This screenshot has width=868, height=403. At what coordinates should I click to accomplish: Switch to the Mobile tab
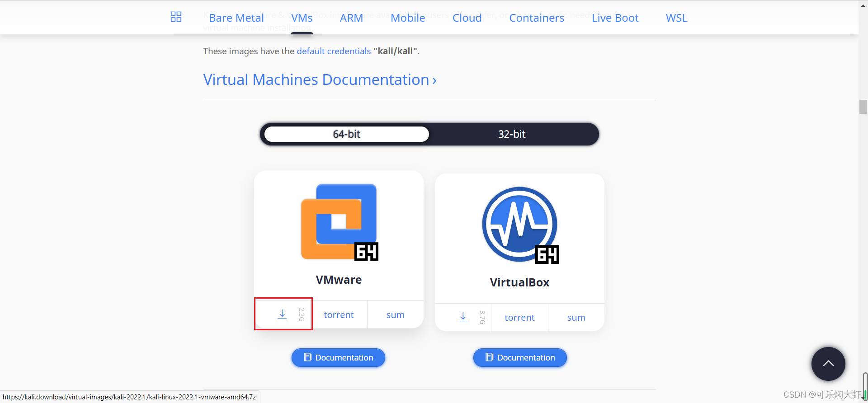(408, 18)
